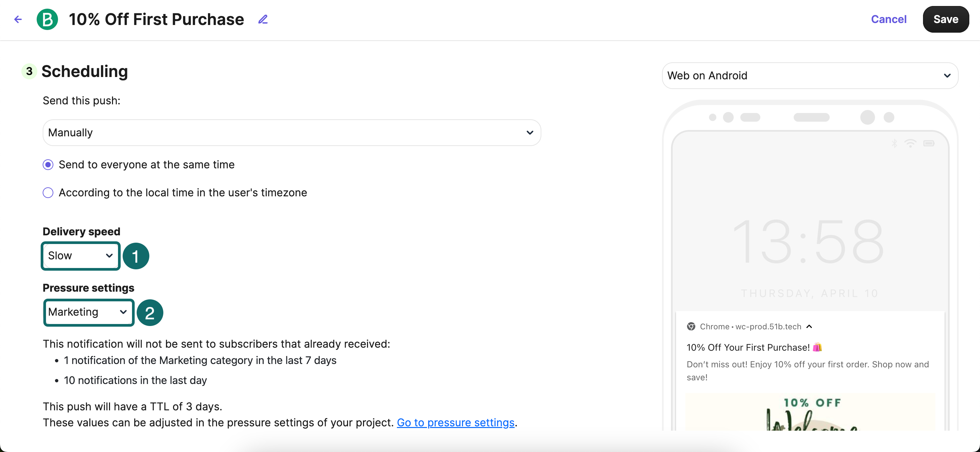
Task: Open the Send this push Manually dropdown
Action: [292, 133]
